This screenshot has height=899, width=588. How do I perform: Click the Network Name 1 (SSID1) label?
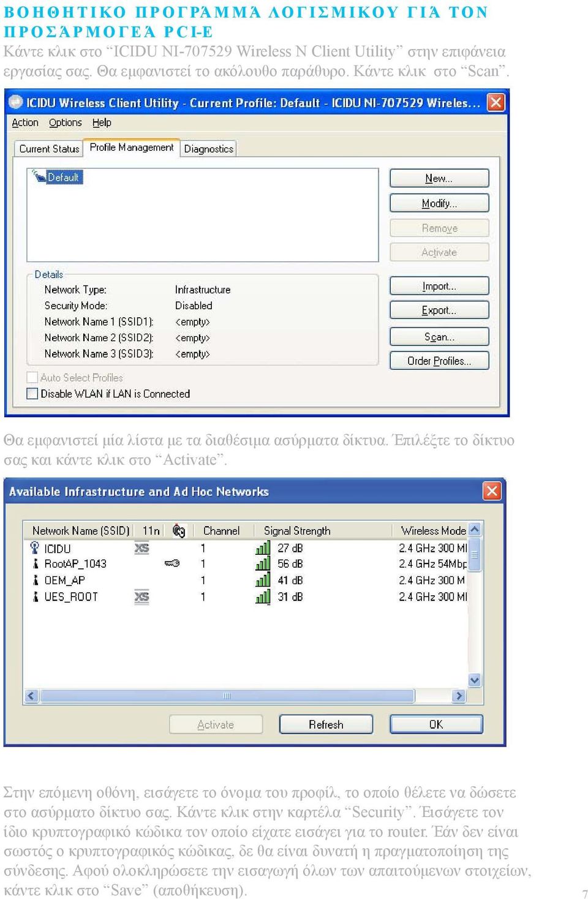tap(99, 322)
